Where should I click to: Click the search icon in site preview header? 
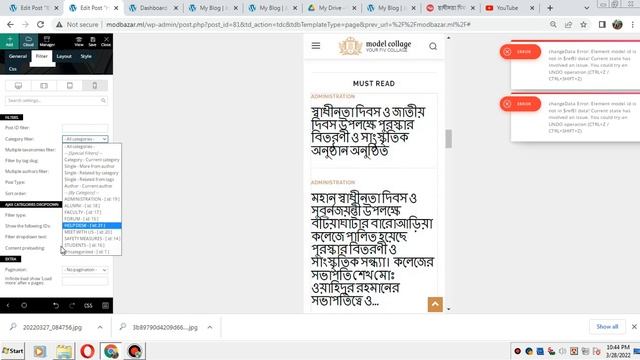[x=433, y=46]
